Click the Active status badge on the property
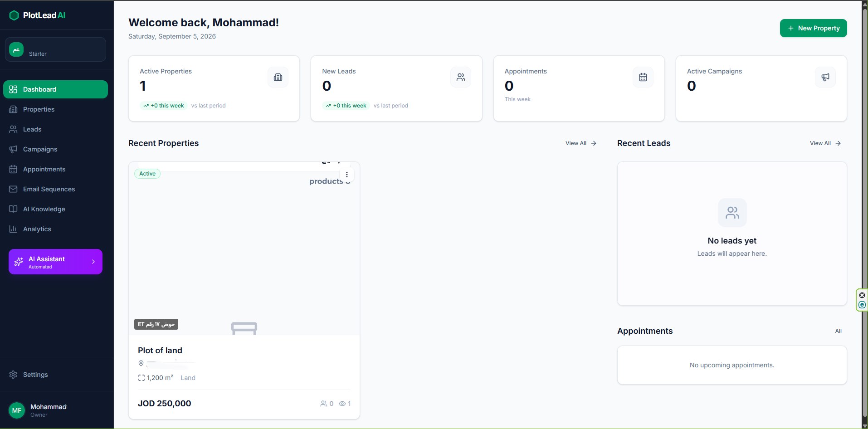This screenshot has width=868, height=429. 147,174
